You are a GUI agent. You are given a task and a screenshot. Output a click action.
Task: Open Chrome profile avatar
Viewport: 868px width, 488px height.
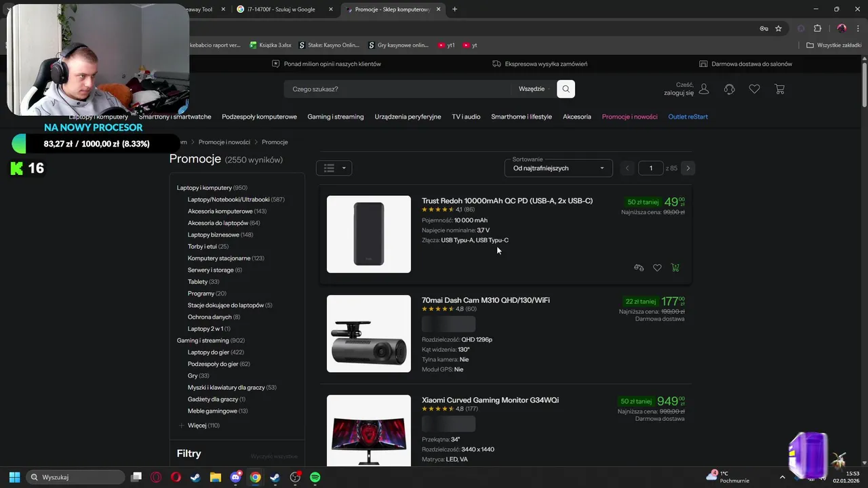[x=842, y=28]
